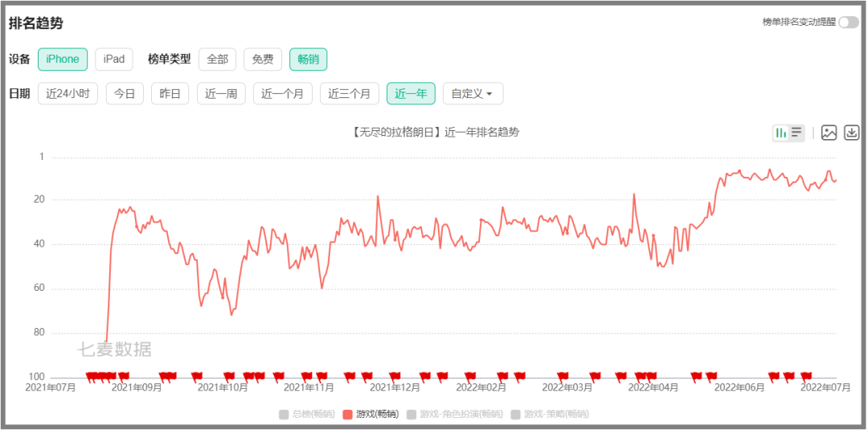868x430 pixels.
Task: Select the iPad device tab
Action: pyautogui.click(x=114, y=59)
